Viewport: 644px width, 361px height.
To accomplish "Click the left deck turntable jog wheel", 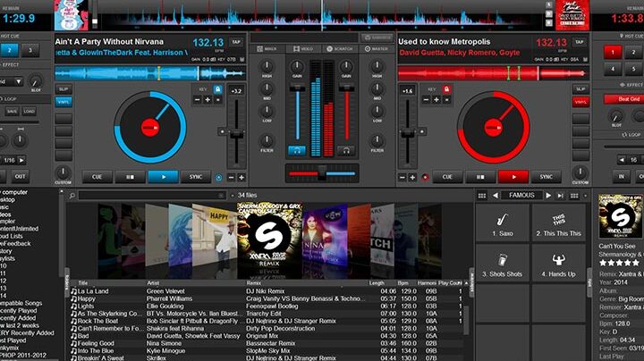I will click(x=150, y=127).
